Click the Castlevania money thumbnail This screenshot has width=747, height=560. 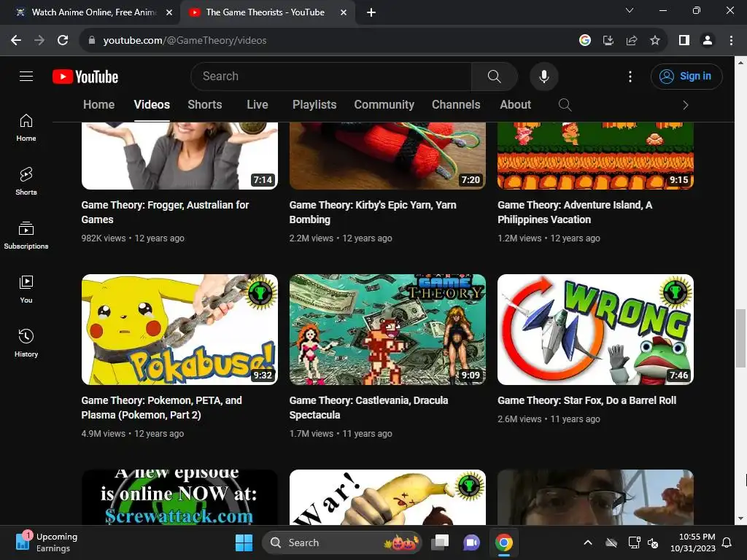tap(387, 330)
